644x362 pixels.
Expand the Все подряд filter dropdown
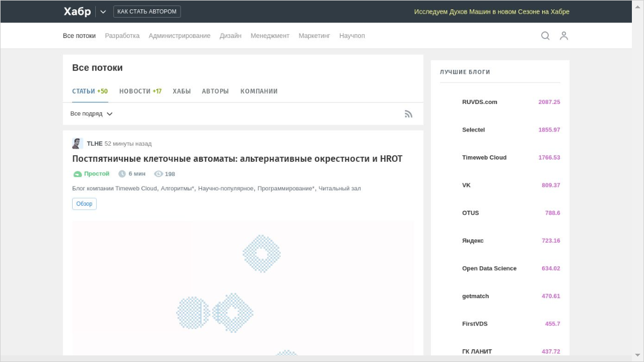pyautogui.click(x=91, y=114)
